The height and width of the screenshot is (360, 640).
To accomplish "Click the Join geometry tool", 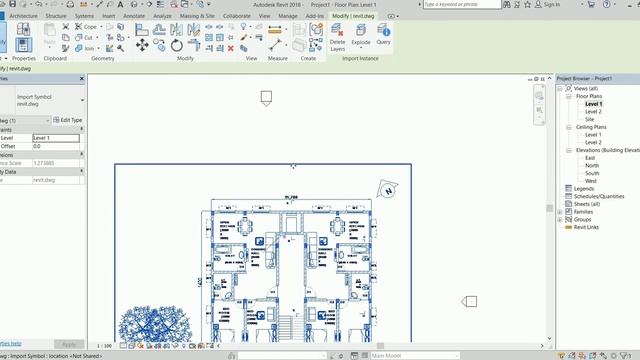I will coord(85,48).
